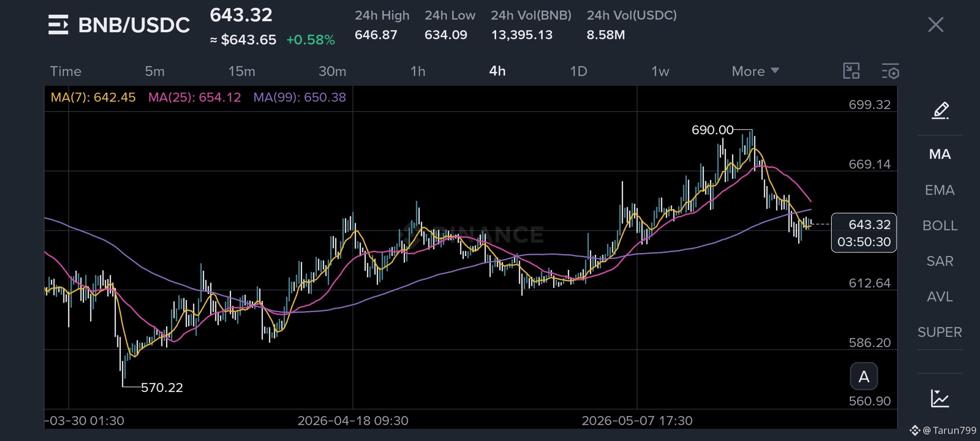Tap the +0.58% change value
This screenshot has height=441, width=980.
pyautogui.click(x=311, y=40)
